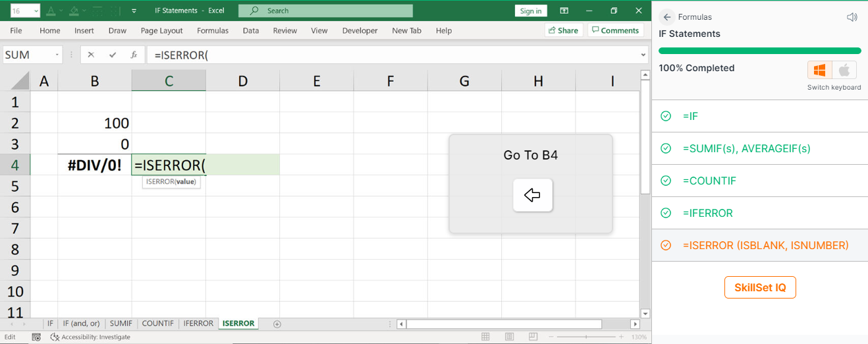The image size is (868, 344).
Task: Click the left arrow key button under Go To B4
Action: tap(532, 195)
